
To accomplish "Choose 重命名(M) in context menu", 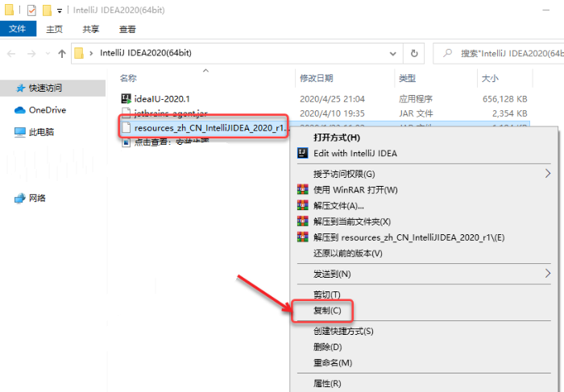I will (x=332, y=362).
